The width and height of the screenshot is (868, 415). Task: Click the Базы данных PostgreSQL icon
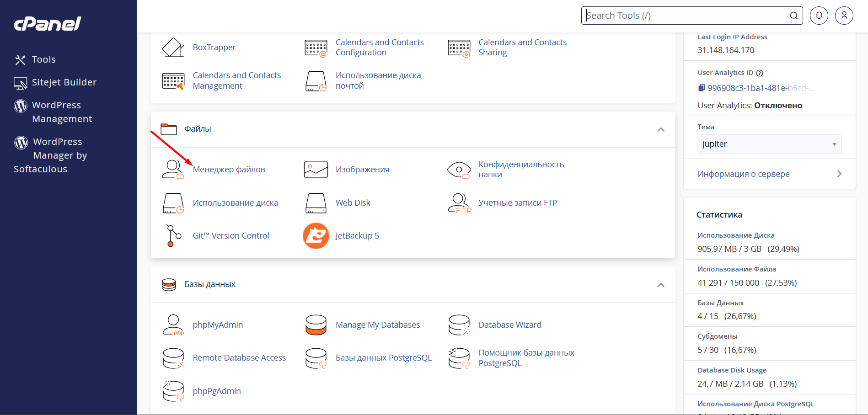coord(316,358)
